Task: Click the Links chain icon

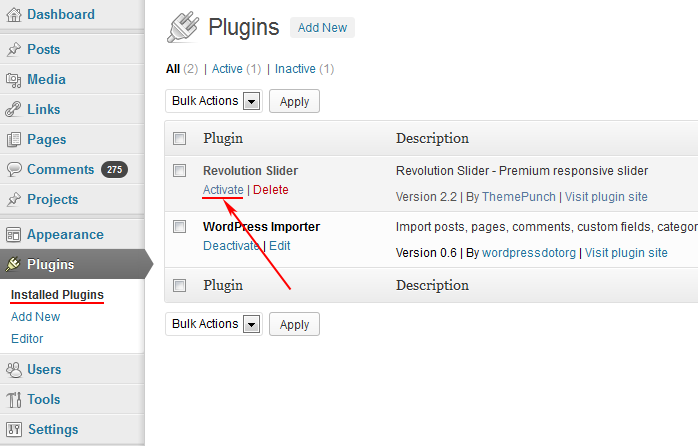Action: tap(14, 110)
